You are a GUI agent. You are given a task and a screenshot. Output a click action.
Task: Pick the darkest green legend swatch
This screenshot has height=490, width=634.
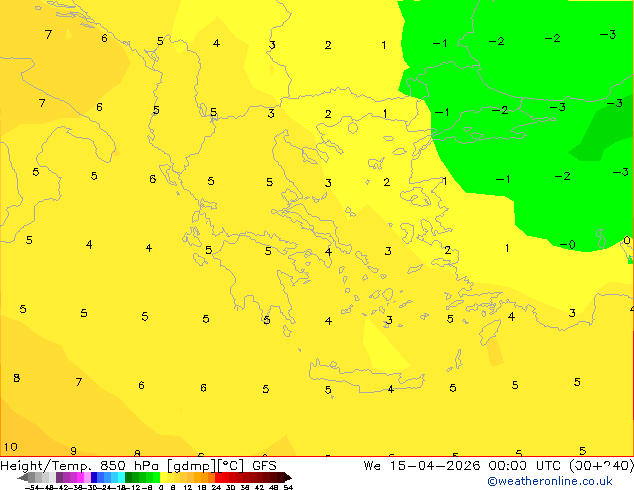tap(129, 477)
